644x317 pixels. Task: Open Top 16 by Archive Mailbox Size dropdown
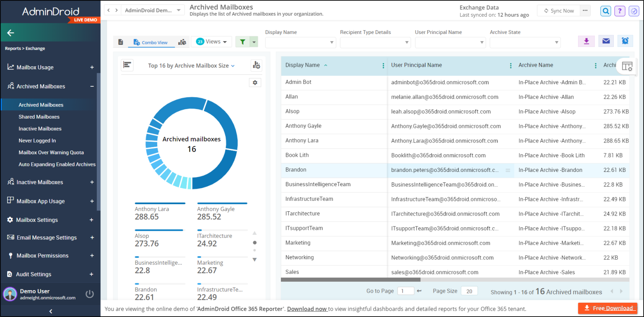pyautogui.click(x=191, y=65)
